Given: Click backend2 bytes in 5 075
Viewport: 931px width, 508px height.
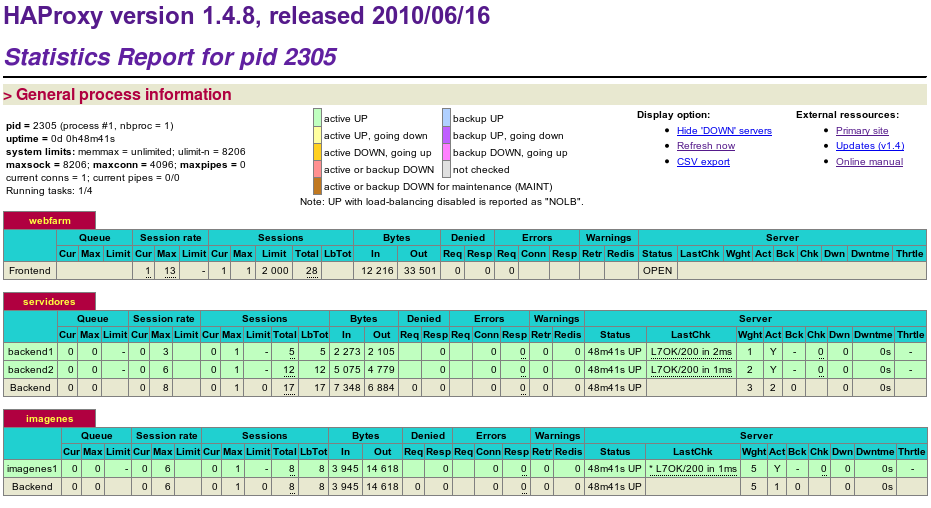Looking at the screenshot, I should click(347, 370).
